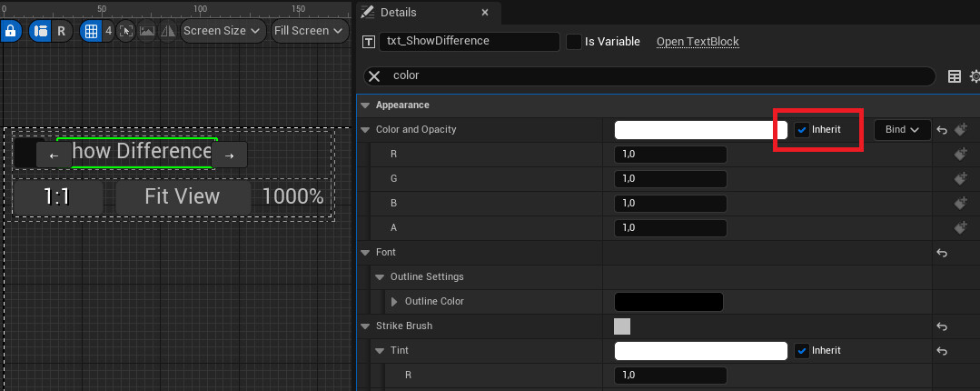Click the mirror triangles icon in toolbar

167,31
